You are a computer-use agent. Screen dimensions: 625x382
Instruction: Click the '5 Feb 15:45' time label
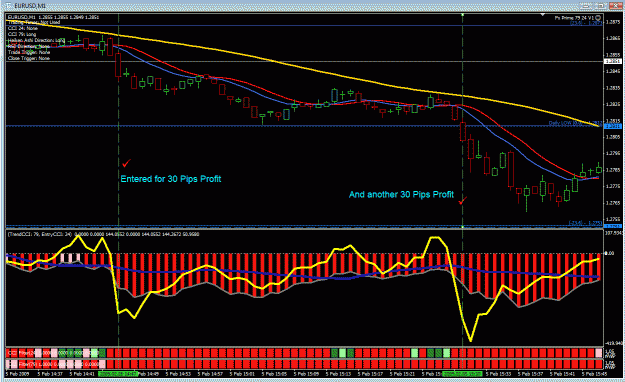pos(594,374)
